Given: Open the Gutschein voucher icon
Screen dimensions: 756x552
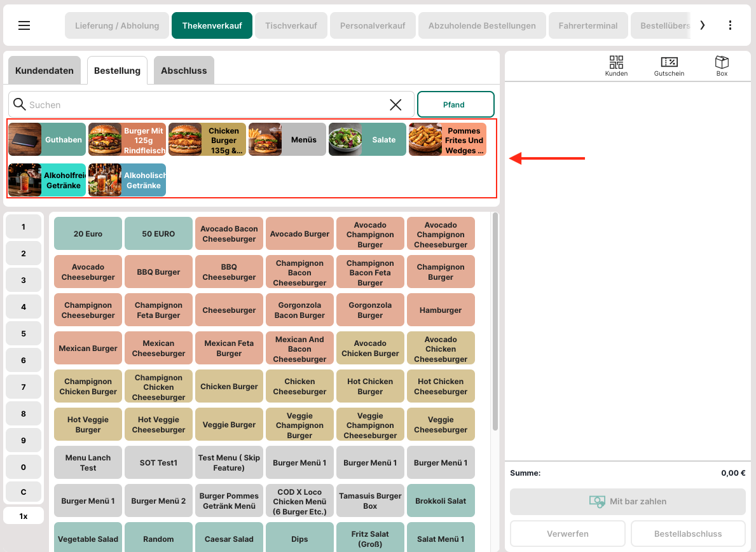Looking at the screenshot, I should pos(669,66).
